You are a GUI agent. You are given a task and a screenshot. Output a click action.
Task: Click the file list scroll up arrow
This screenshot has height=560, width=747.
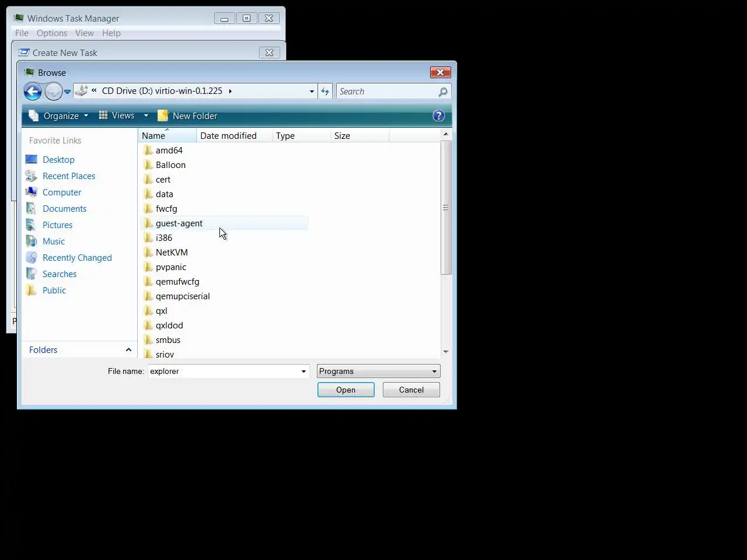446,134
